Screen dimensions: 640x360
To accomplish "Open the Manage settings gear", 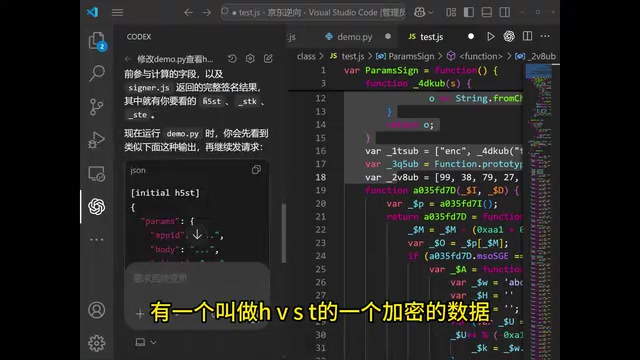I will (97, 343).
